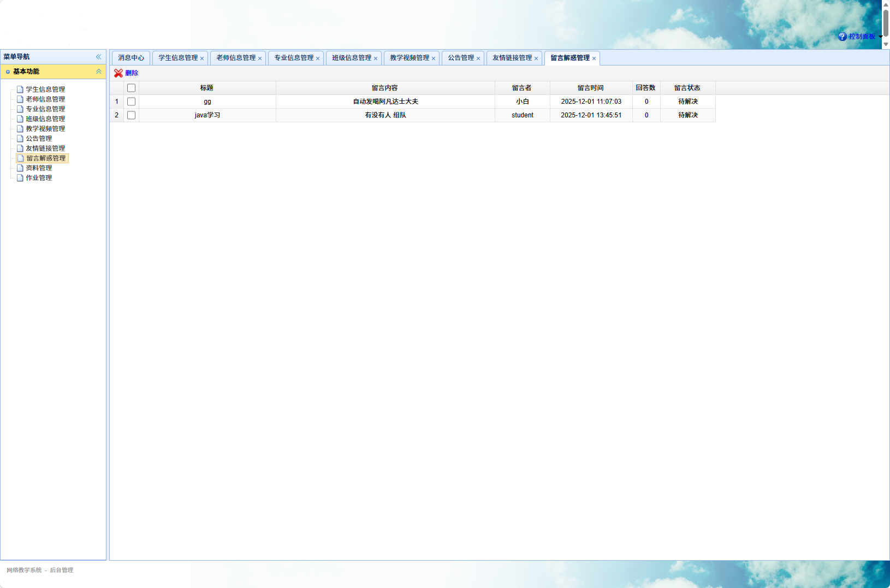Open 学生信息管理 in the menu tree

tap(45, 90)
